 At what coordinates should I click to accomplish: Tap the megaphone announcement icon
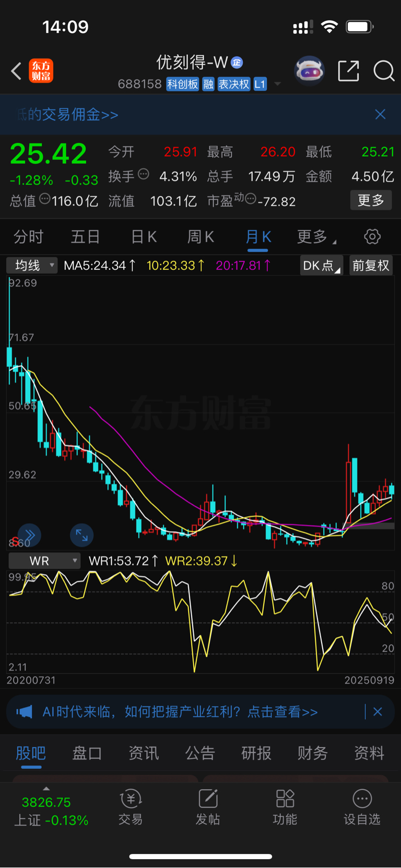[25, 712]
